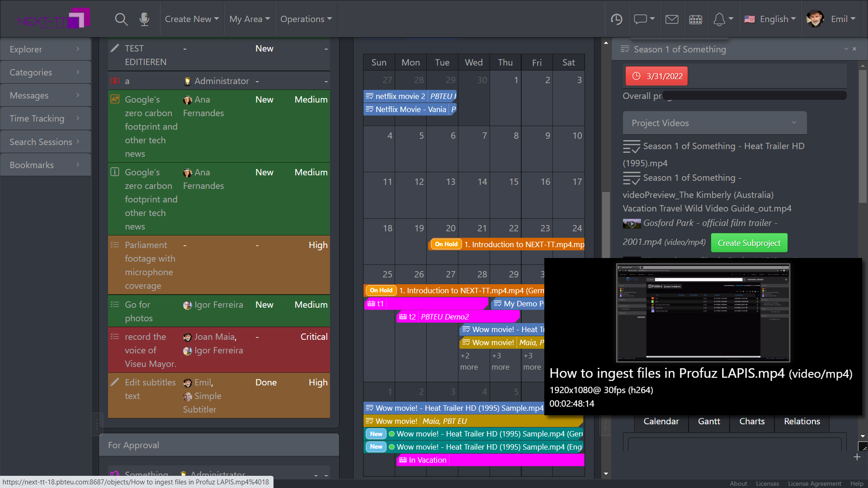This screenshot has height=488, width=868.
Task: Click the calendar icon in the top bar
Action: click(x=695, y=19)
